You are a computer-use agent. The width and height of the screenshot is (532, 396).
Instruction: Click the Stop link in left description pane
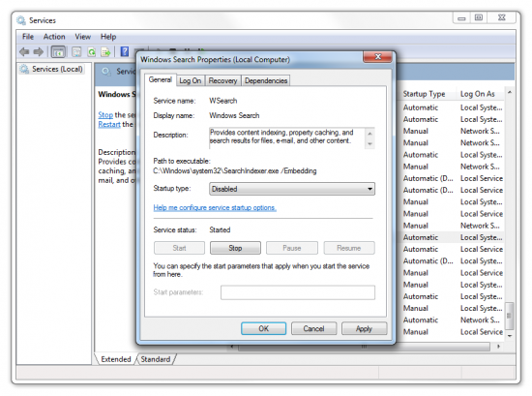click(x=105, y=115)
